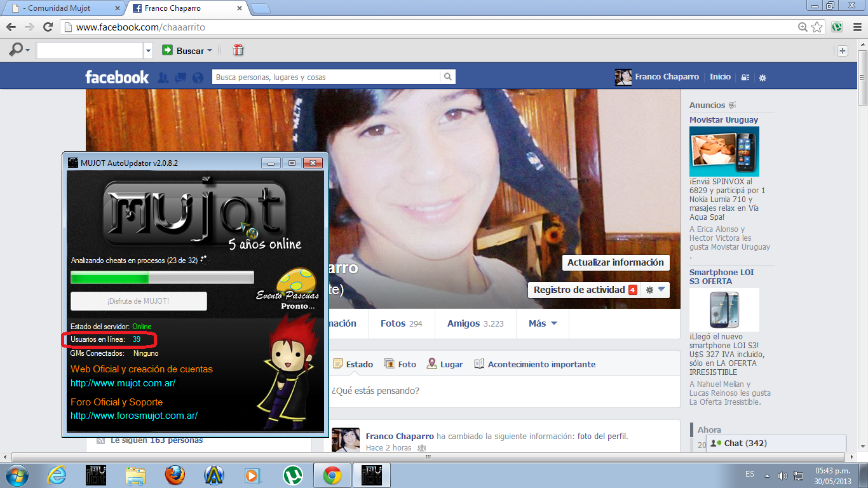Open Firefox from the Windows taskbar
Image resolution: width=868 pixels, height=488 pixels.
click(x=175, y=475)
